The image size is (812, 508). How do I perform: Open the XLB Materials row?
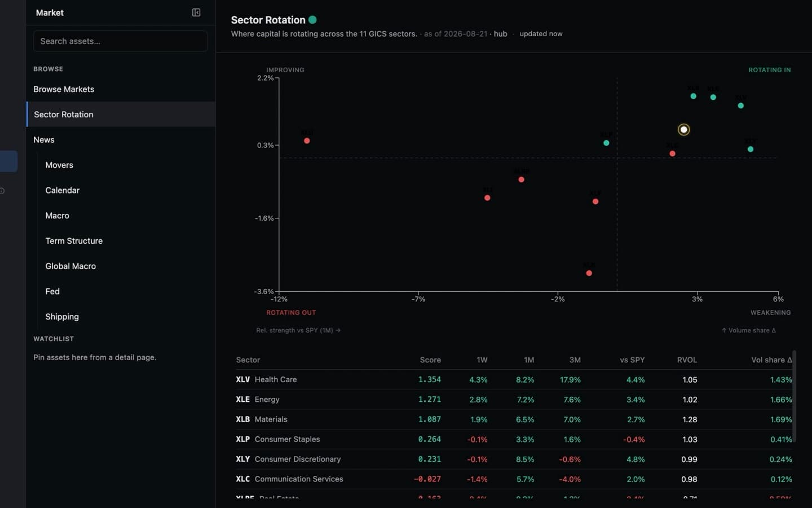point(514,419)
